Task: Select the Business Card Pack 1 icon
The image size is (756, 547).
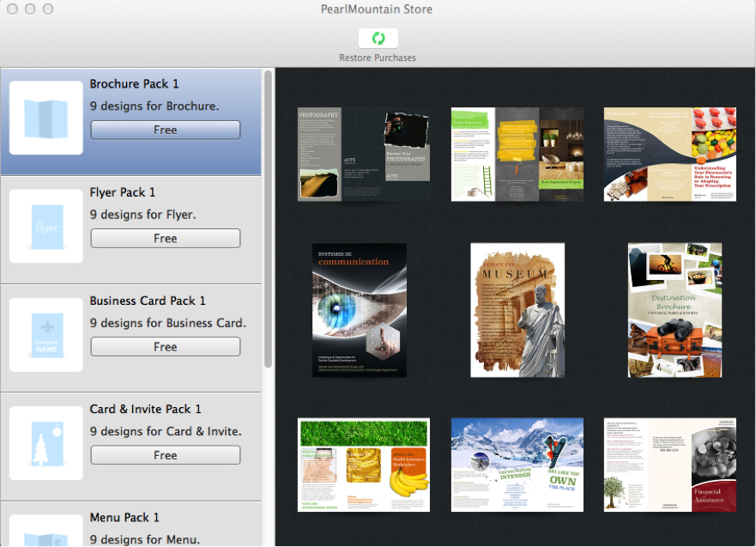Action: [46, 335]
